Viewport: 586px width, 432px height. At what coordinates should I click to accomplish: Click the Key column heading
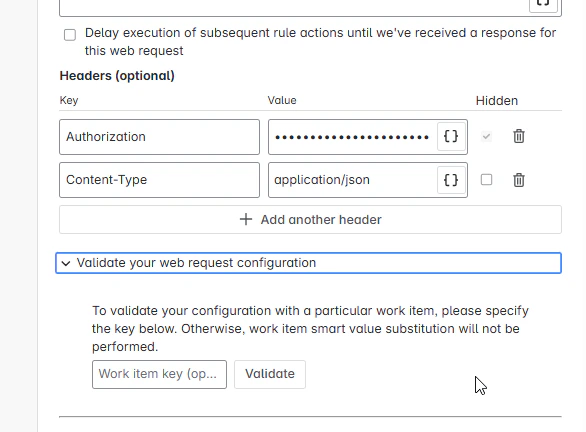pyautogui.click(x=69, y=101)
